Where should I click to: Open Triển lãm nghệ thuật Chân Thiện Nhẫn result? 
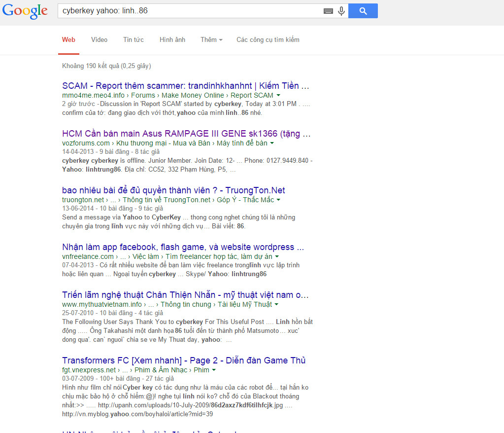[x=185, y=295]
